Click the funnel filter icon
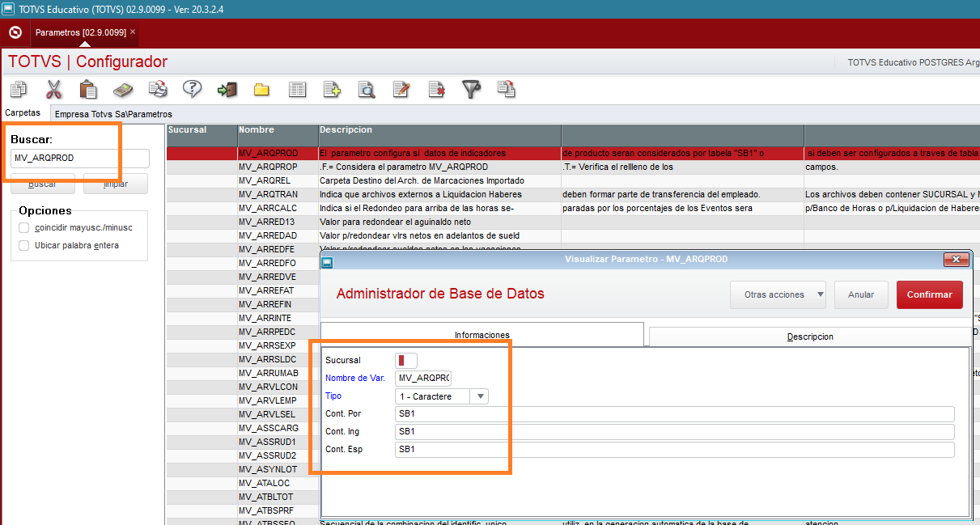Image resolution: width=980 pixels, height=525 pixels. tap(471, 89)
